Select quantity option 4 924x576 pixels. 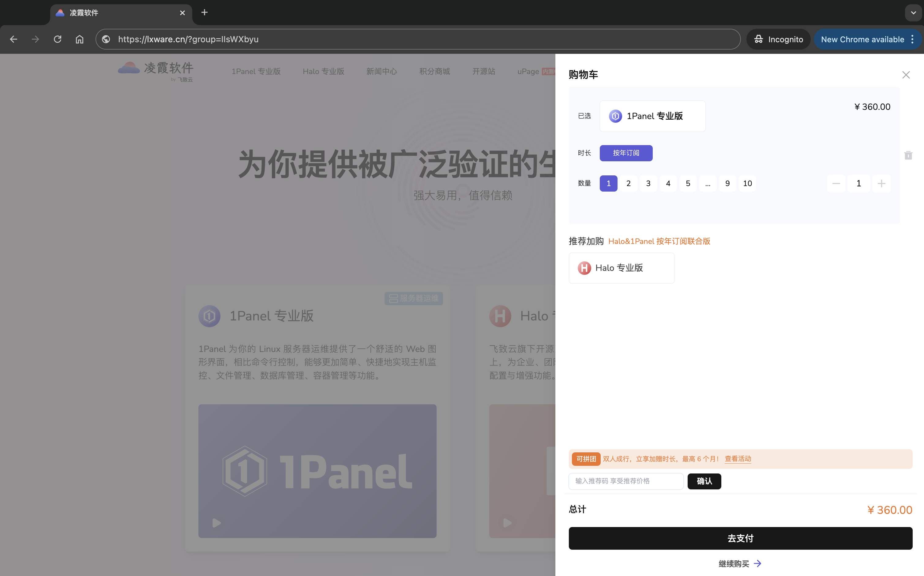click(668, 184)
